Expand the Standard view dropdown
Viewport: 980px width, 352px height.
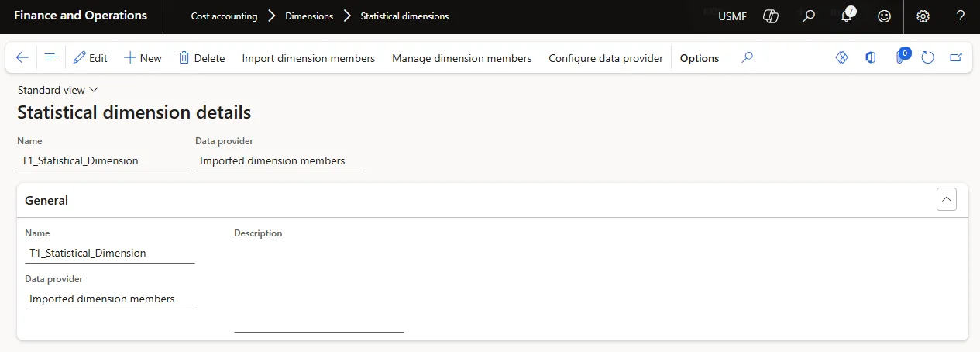(58, 90)
